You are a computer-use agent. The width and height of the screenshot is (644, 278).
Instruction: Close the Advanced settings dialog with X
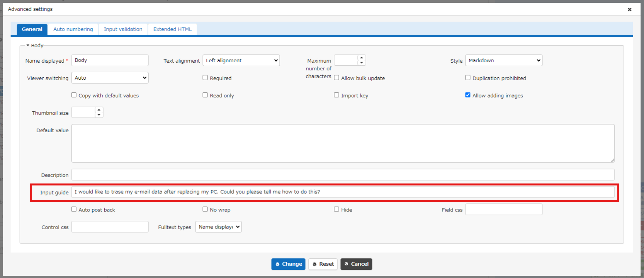[629, 9]
